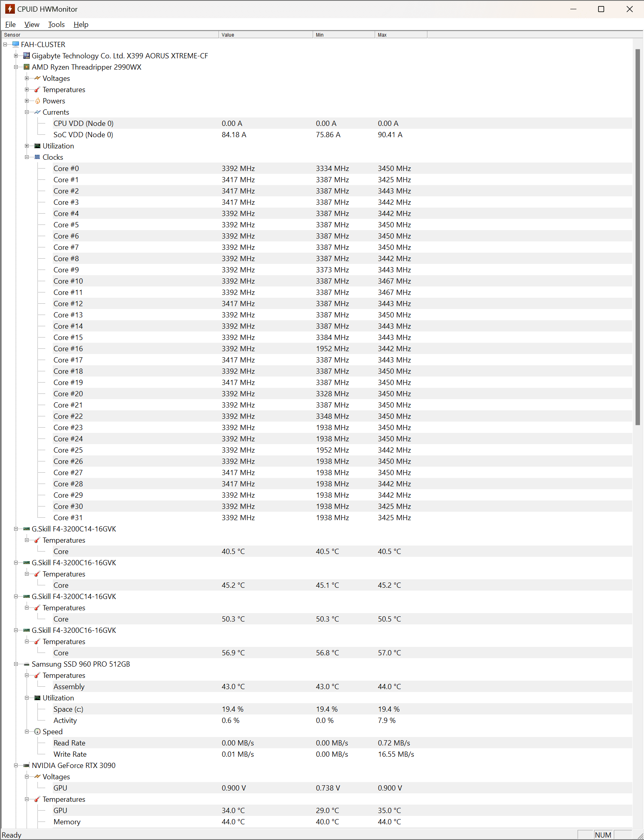Click the CPU Utilization chip icon
The image size is (644, 840).
[37, 146]
